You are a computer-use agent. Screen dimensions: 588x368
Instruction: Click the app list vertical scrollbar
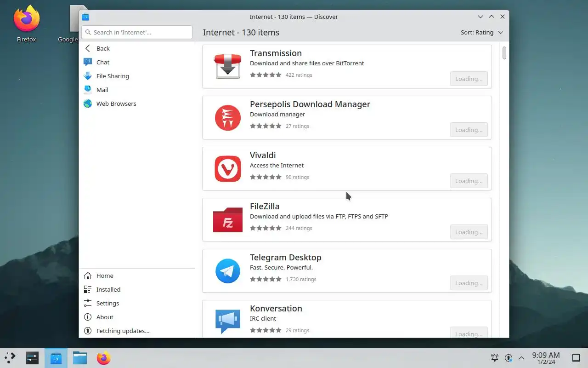[504, 53]
